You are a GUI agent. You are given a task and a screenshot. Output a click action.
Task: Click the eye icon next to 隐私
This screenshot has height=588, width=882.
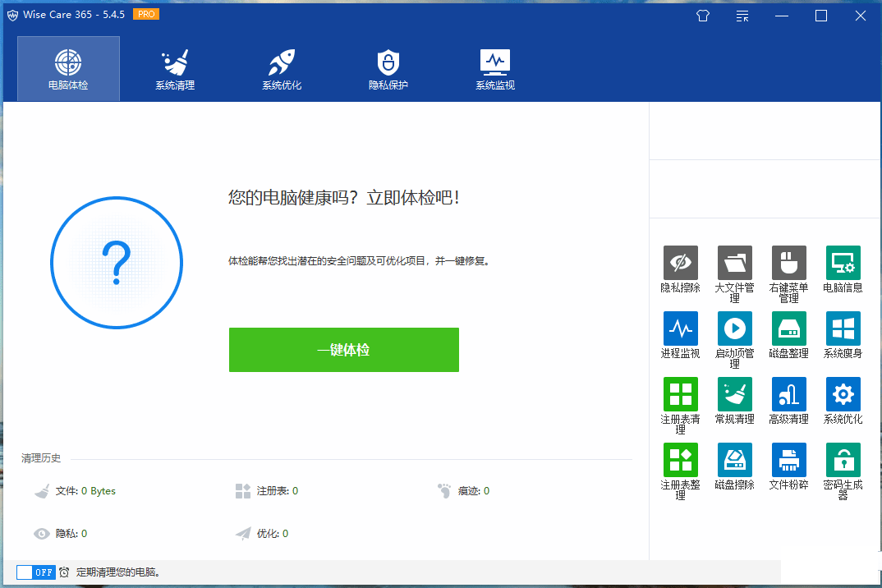coord(42,534)
